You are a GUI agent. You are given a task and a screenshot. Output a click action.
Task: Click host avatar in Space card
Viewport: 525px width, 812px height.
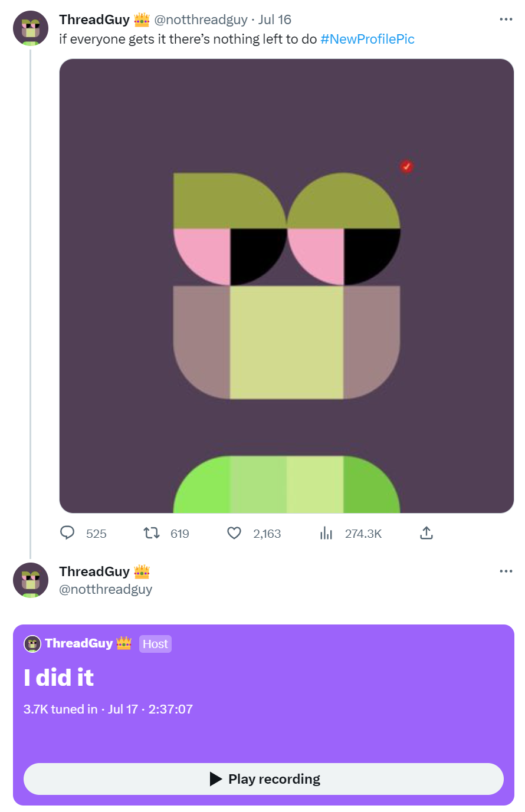coord(32,643)
